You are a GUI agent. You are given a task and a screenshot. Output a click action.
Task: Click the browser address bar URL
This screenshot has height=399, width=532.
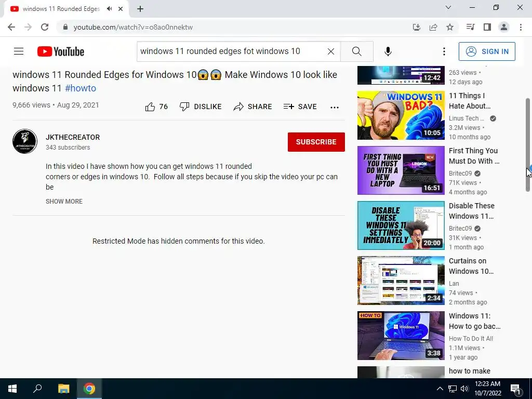tap(133, 27)
